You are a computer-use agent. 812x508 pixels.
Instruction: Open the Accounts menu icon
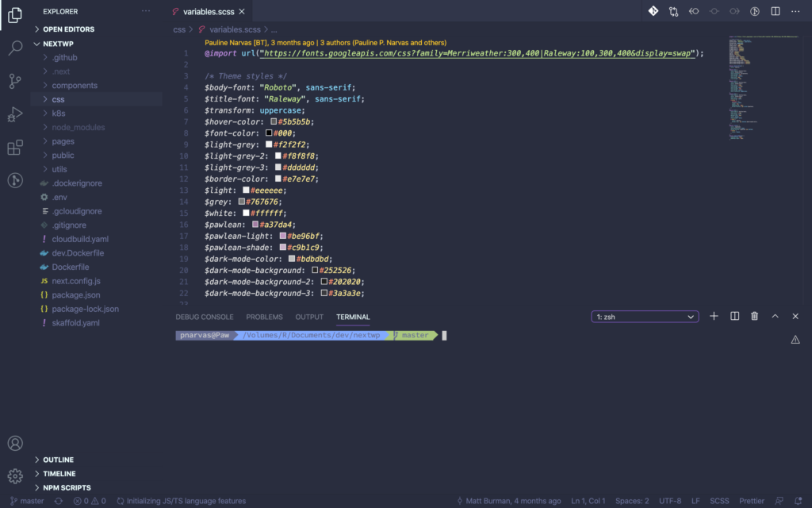15,443
